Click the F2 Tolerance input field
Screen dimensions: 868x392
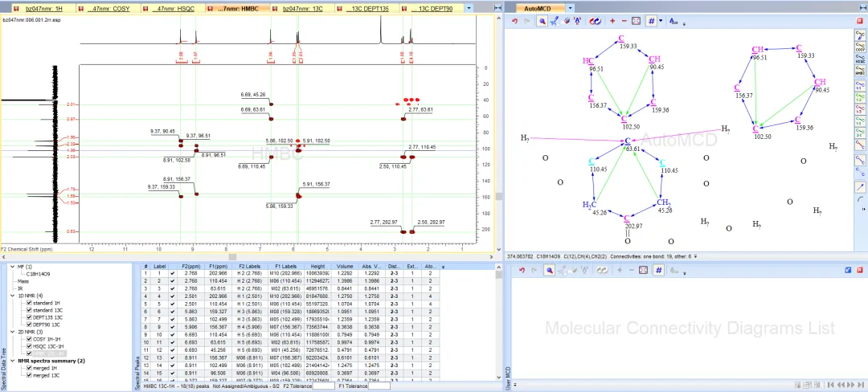(325, 386)
